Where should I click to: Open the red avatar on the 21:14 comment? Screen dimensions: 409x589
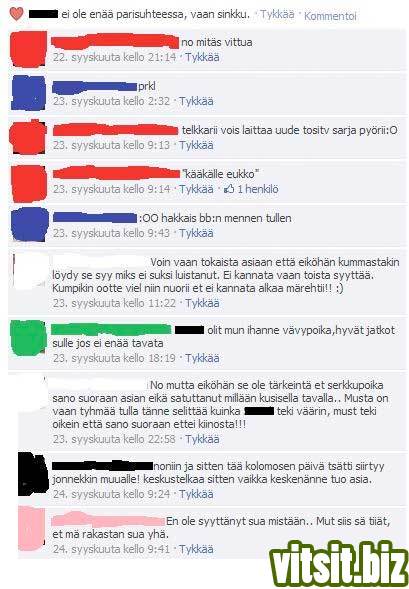click(28, 50)
